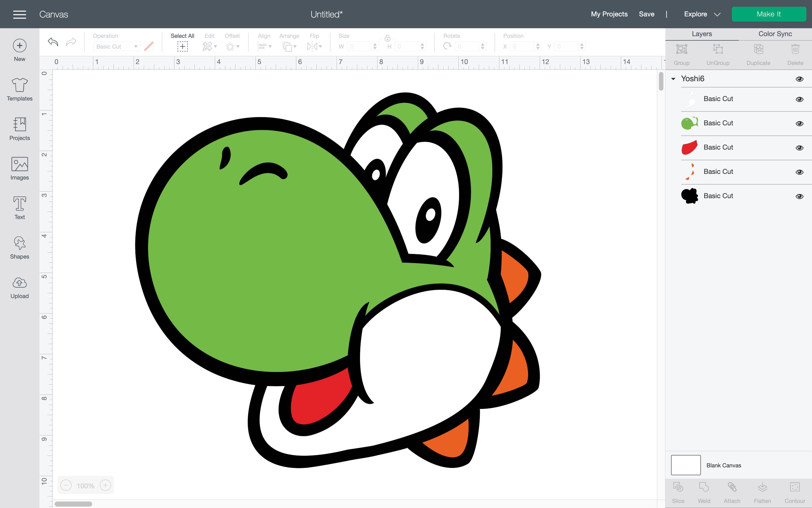Hide the black Basic Cut layer
812x508 pixels.
pyautogui.click(x=799, y=196)
